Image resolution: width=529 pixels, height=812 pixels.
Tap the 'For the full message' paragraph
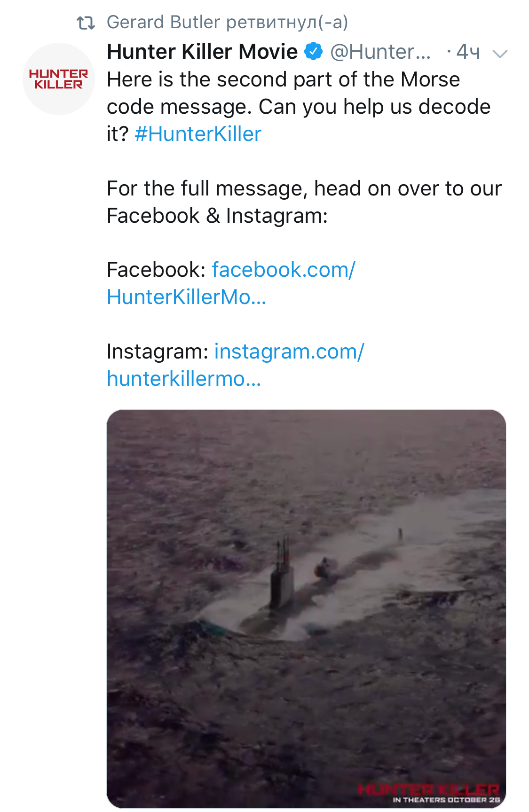(304, 202)
